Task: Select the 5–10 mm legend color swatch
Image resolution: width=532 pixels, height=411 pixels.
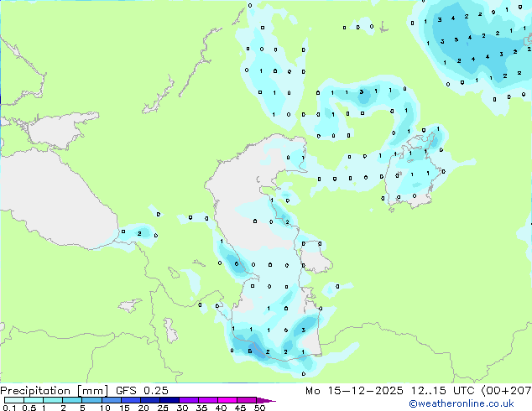Action: 91,400
